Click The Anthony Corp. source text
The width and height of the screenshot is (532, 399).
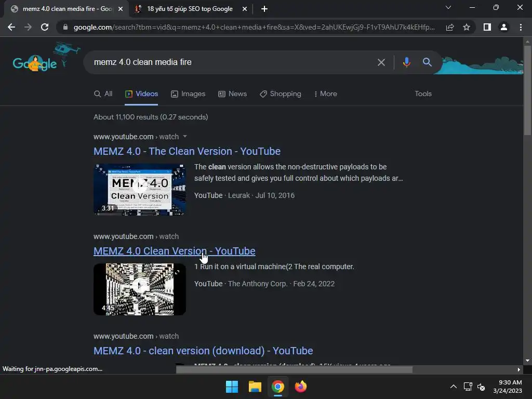pos(258,284)
